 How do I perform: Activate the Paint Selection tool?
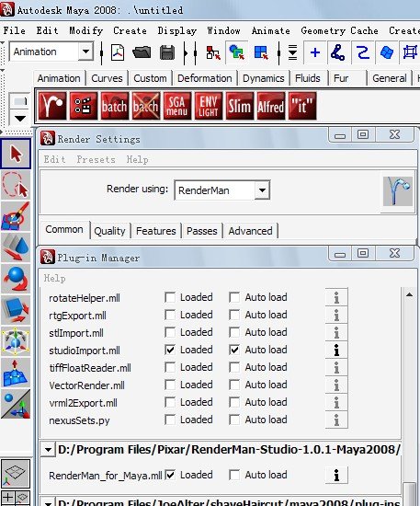click(x=16, y=216)
